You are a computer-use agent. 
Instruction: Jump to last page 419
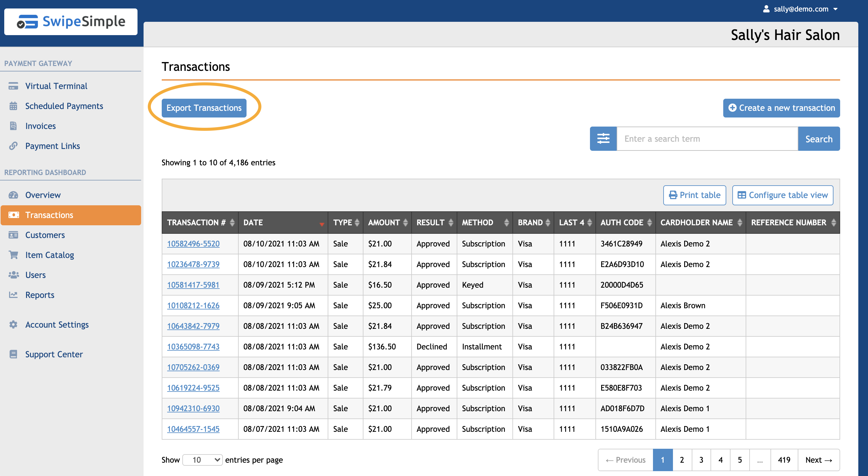(x=784, y=460)
